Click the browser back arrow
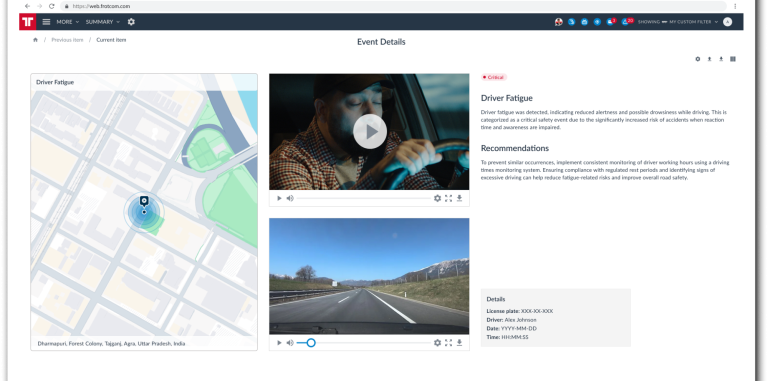The height and width of the screenshot is (381, 768). pos(27,6)
